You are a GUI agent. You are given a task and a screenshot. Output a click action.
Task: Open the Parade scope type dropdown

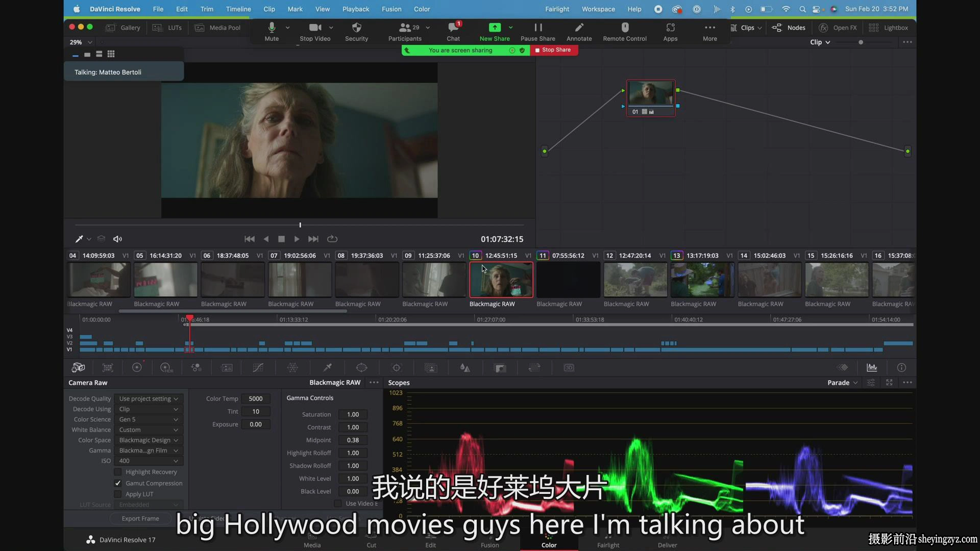click(x=843, y=383)
